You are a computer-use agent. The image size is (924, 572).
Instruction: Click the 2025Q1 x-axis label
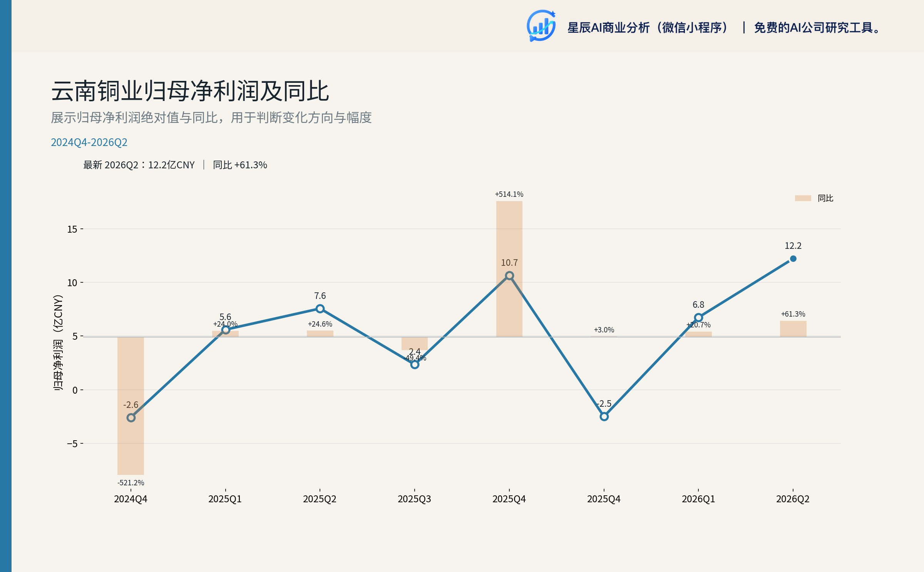click(x=225, y=499)
